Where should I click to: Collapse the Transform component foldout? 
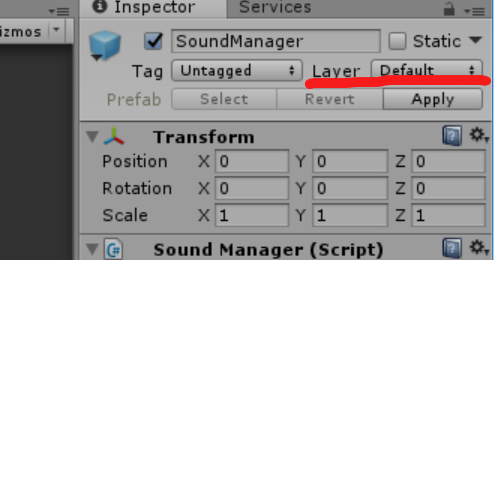(x=92, y=136)
